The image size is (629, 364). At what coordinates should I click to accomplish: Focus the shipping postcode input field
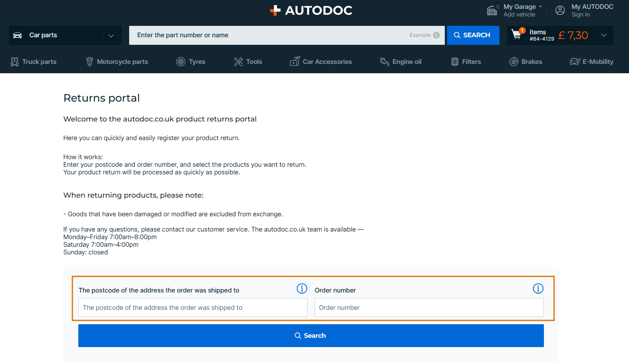click(193, 308)
